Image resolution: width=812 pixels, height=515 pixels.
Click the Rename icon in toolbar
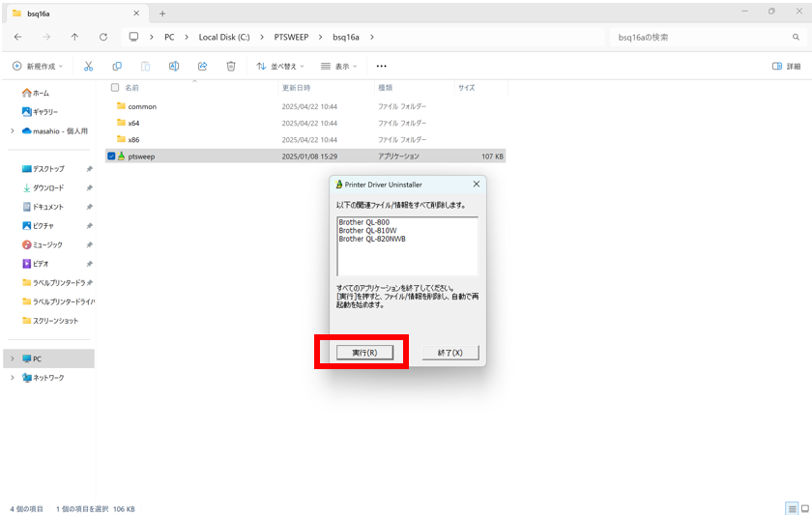click(174, 67)
